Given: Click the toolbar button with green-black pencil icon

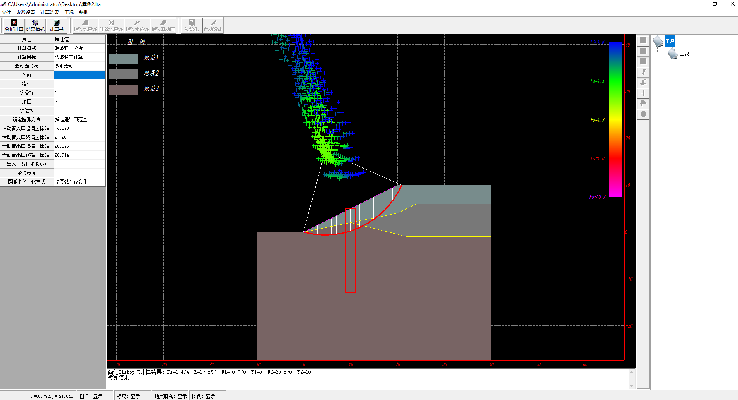Looking at the screenshot, I should (56, 25).
